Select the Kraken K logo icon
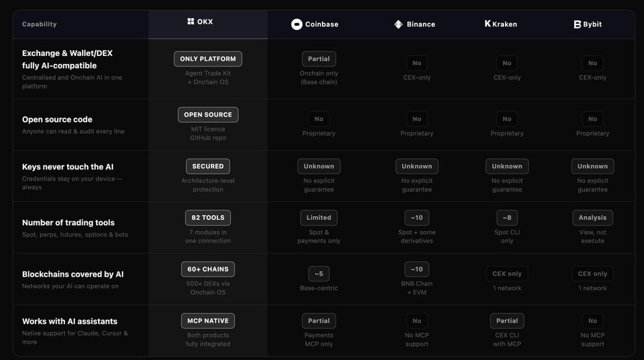Image resolution: width=644 pixels, height=360 pixels. [487, 24]
